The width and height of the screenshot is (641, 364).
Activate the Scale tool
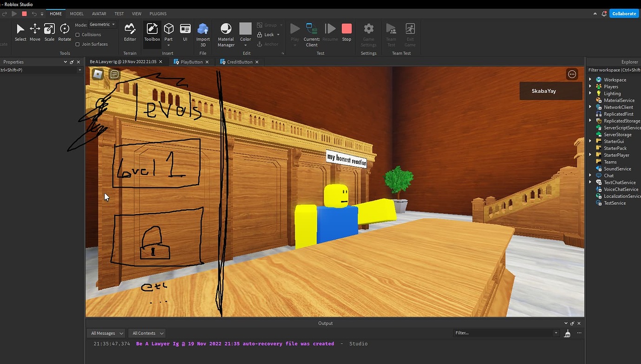point(49,32)
